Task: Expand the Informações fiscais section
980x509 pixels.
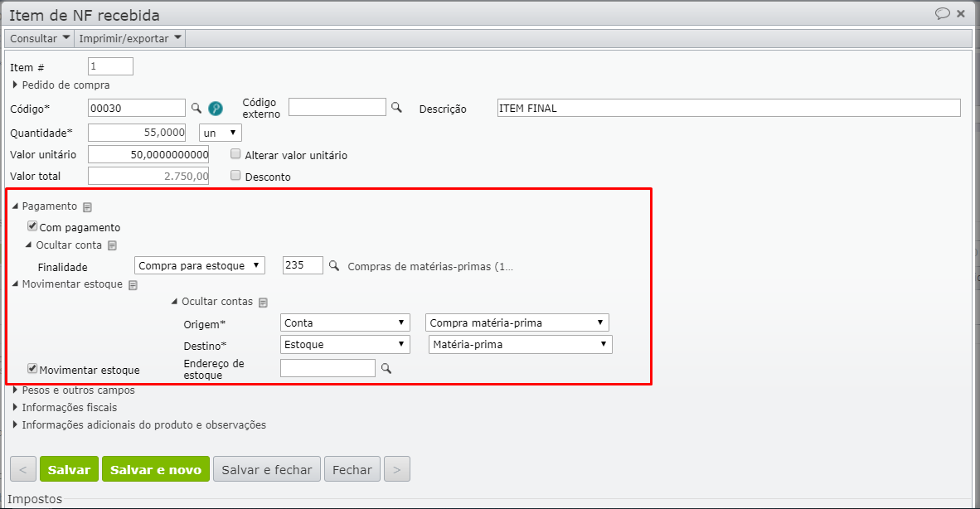Action: pyautogui.click(x=70, y=407)
